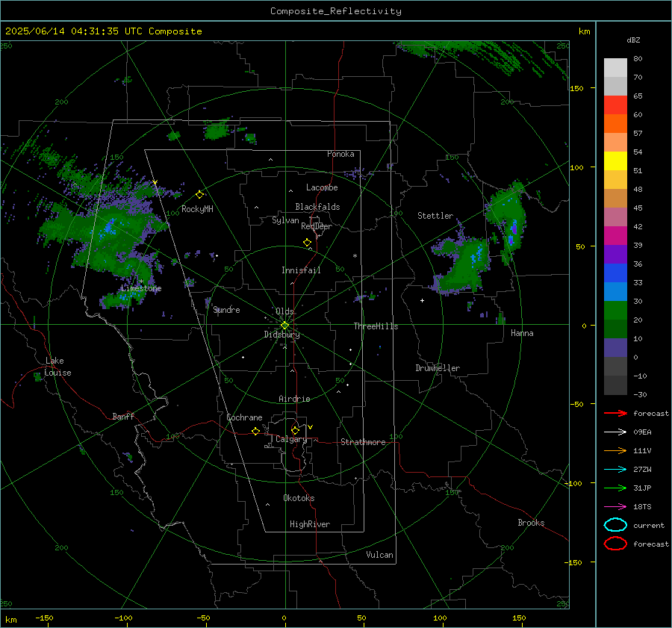The image size is (672, 628).
Task: Click the Airdrie town label
Action: (x=294, y=399)
